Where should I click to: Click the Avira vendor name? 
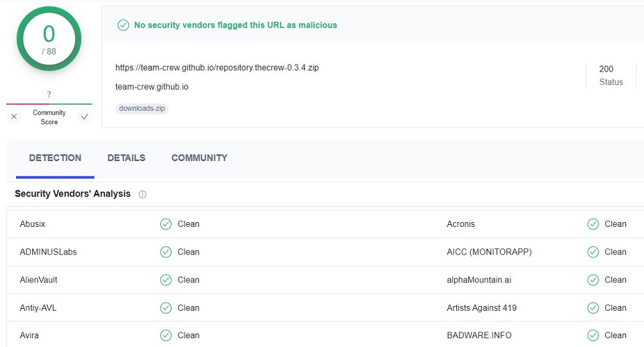(29, 336)
